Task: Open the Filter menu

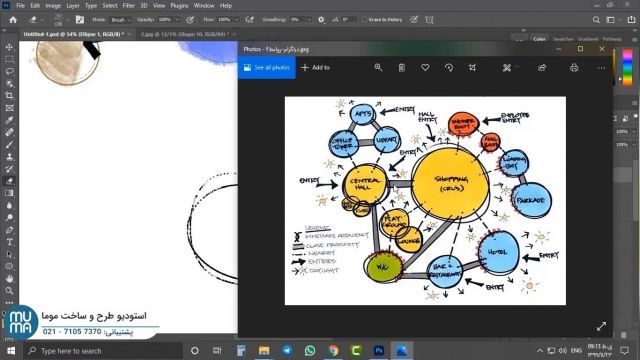Action: [129, 6]
